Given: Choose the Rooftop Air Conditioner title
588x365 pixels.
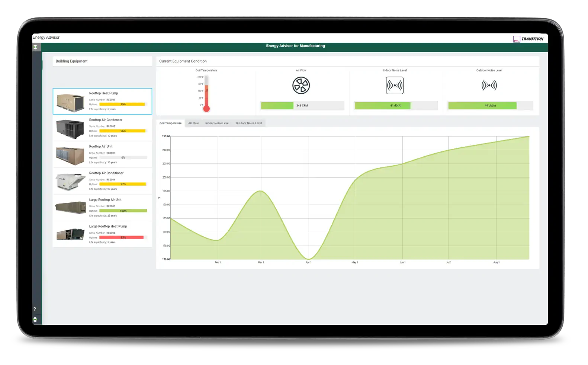Looking at the screenshot, I should click(106, 173).
